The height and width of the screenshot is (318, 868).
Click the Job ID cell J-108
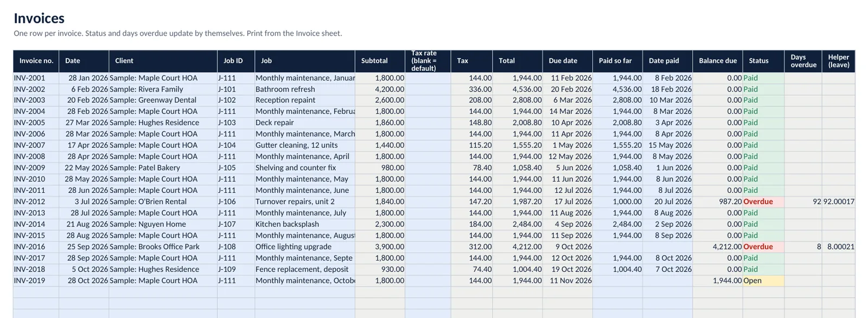point(236,247)
